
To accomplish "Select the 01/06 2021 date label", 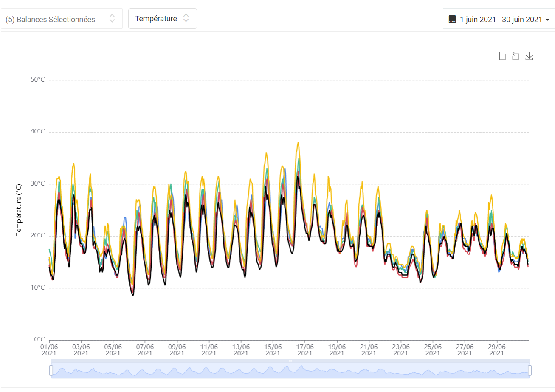I will [49, 350].
